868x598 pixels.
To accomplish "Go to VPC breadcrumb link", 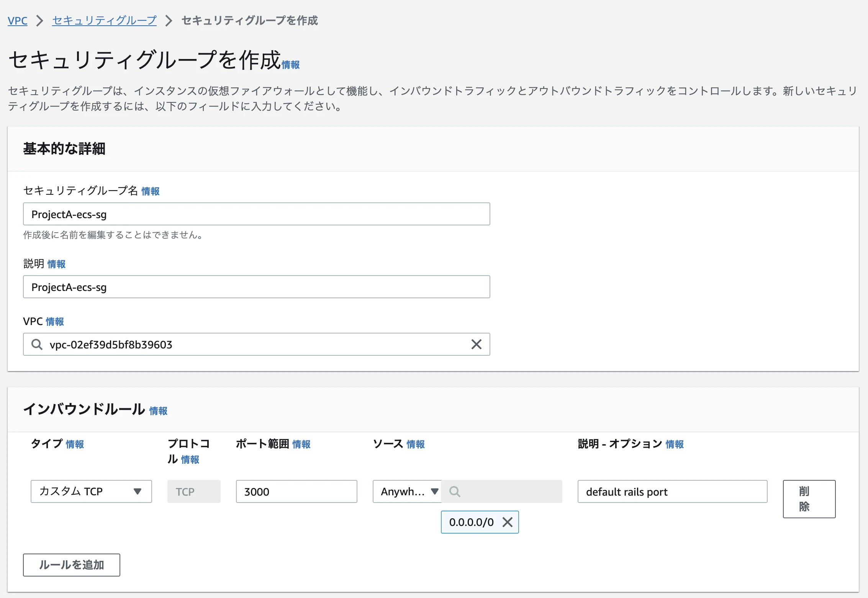I will pos(18,21).
